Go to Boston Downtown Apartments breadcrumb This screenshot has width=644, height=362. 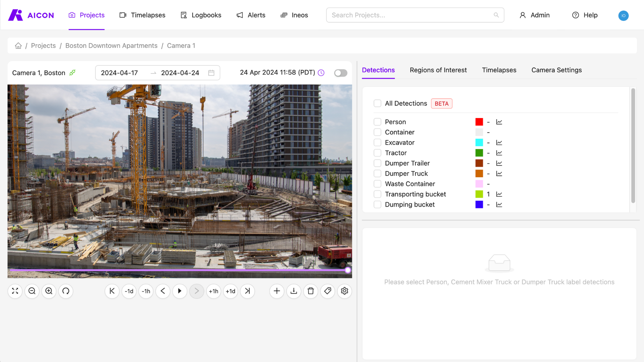tap(111, 46)
